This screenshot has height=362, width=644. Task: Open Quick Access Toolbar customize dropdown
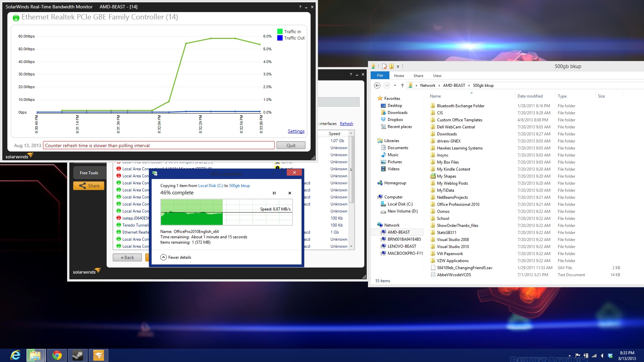(398, 66)
